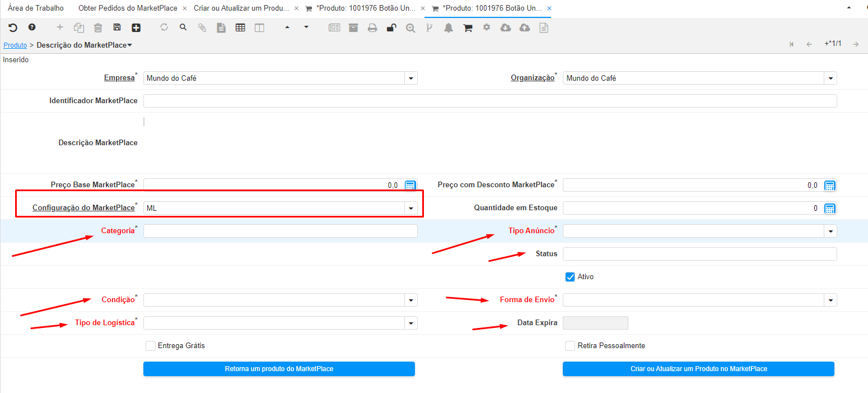The width and height of the screenshot is (868, 393).
Task: Click the print icon
Action: click(372, 27)
